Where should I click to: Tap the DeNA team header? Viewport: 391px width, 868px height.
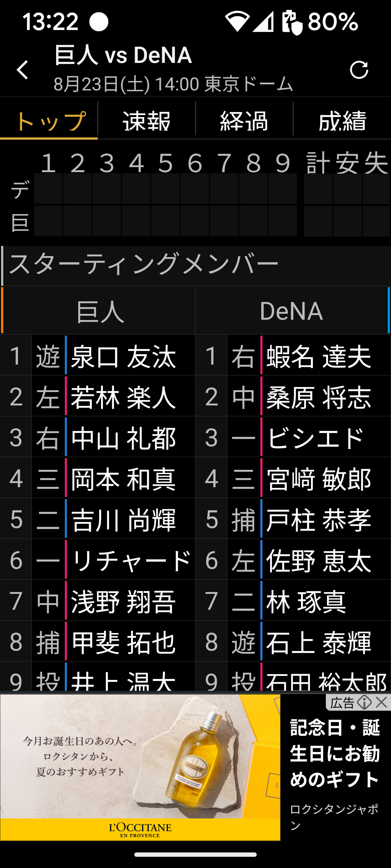pyautogui.click(x=291, y=311)
